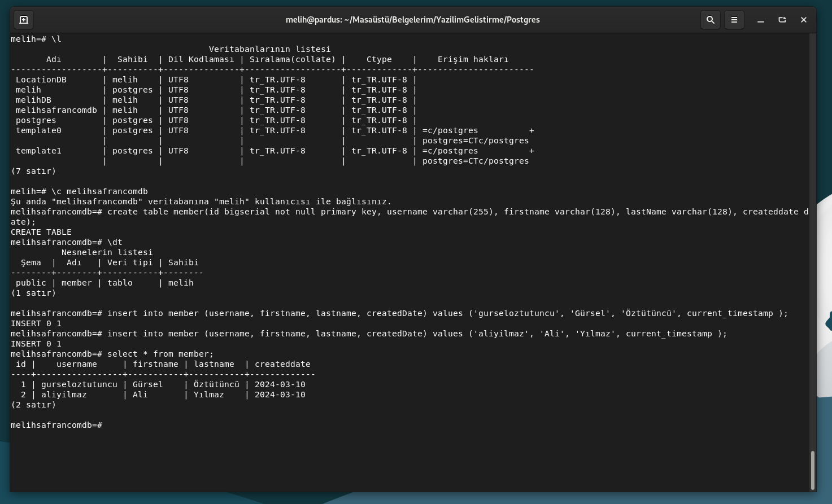Click 'aliyilmaz' username cell in results

point(64,395)
